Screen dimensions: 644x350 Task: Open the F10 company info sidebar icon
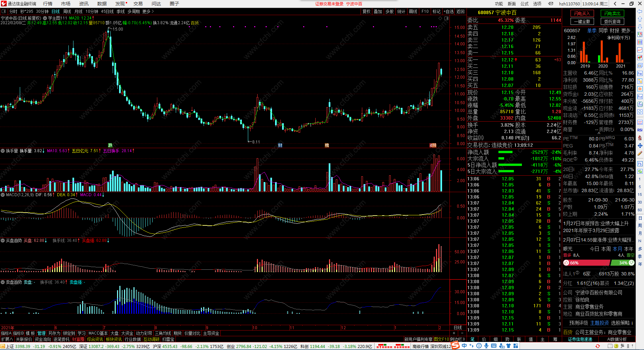[640, 73]
